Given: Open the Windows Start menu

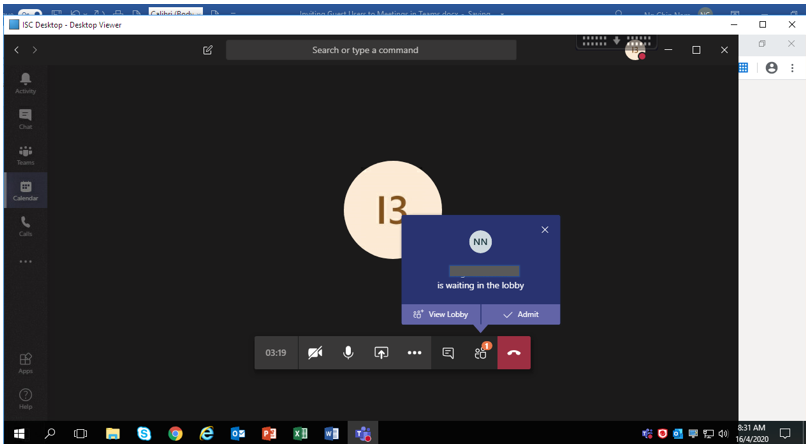Looking at the screenshot, I should pos(19,434).
